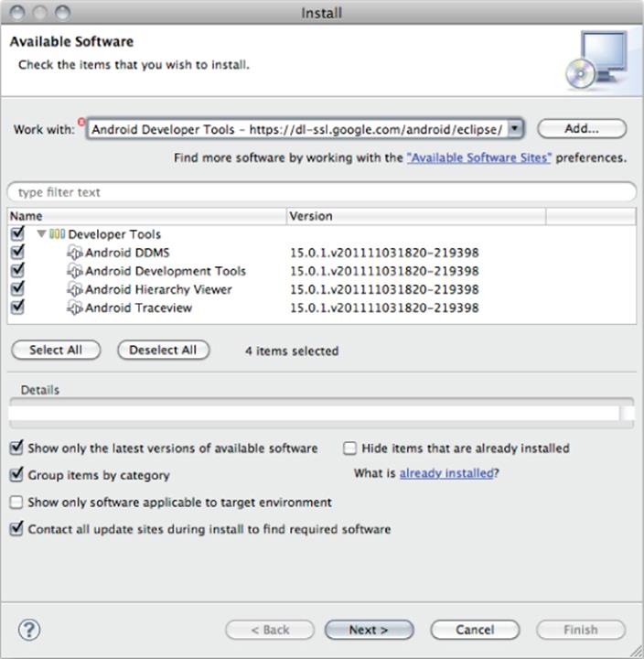644x659 pixels.
Task: Click the Developer Tools category icon
Action: [x=57, y=233]
